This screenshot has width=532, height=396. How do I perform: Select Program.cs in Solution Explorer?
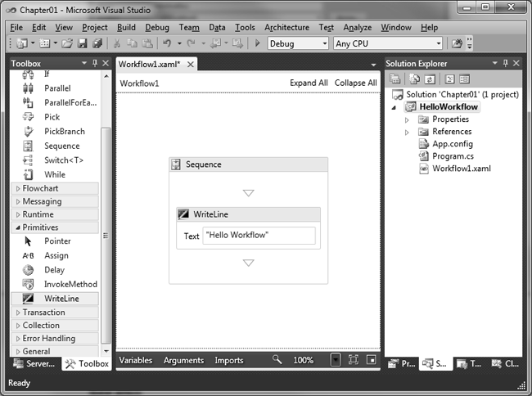[453, 156]
